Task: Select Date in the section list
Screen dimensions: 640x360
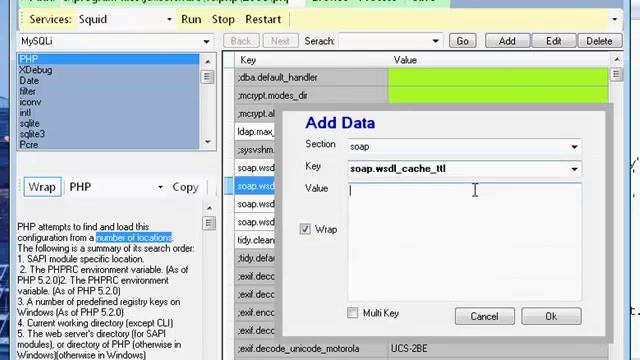Action: tap(108, 80)
